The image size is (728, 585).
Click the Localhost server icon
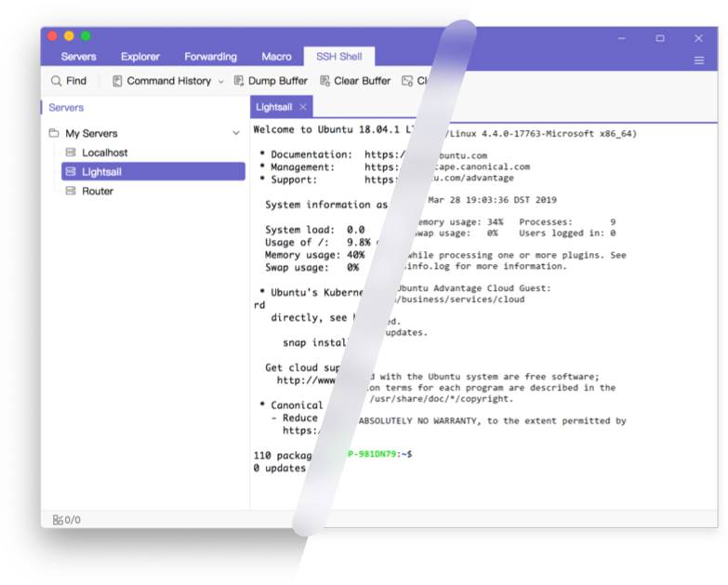pyautogui.click(x=71, y=153)
